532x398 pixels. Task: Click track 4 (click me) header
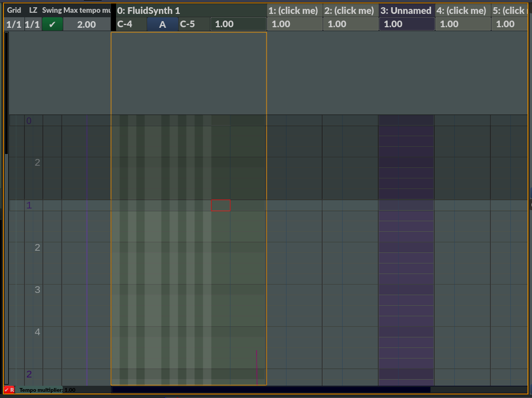click(463, 11)
